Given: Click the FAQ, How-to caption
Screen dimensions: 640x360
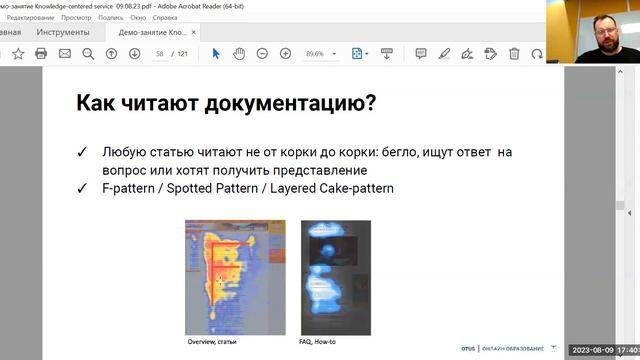Looking at the screenshot, I should click(x=318, y=342).
